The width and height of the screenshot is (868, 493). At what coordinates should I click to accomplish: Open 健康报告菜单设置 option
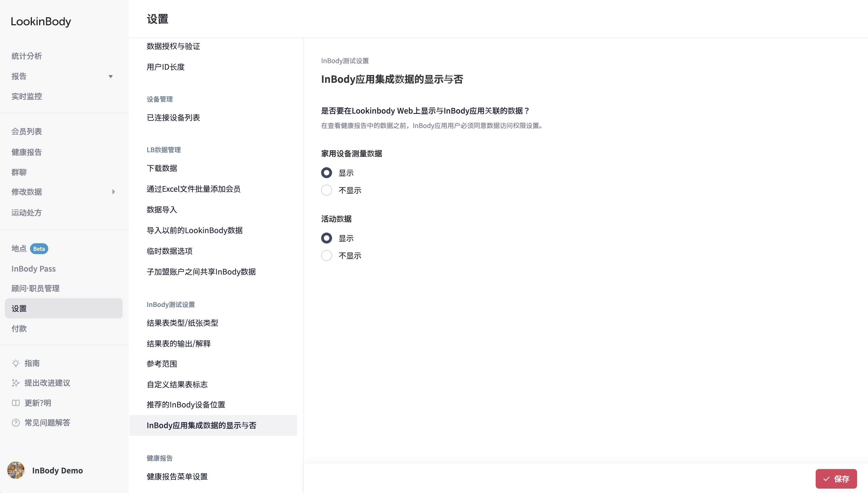tap(177, 477)
